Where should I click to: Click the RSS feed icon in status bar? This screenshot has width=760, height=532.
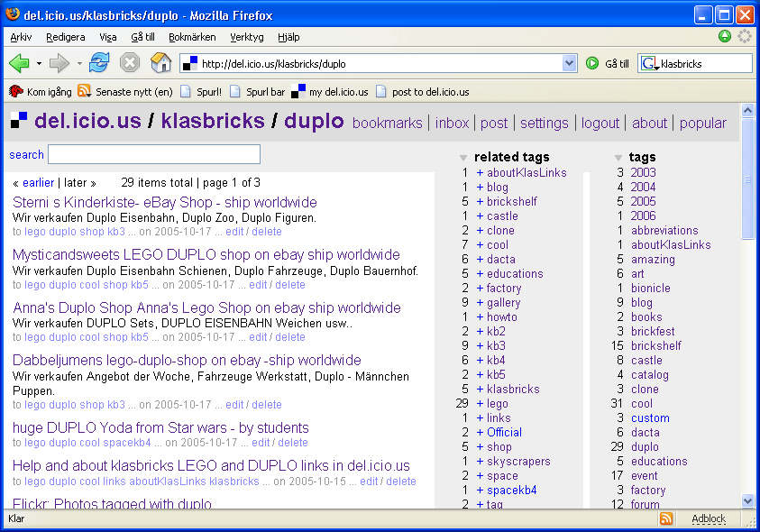click(x=666, y=518)
